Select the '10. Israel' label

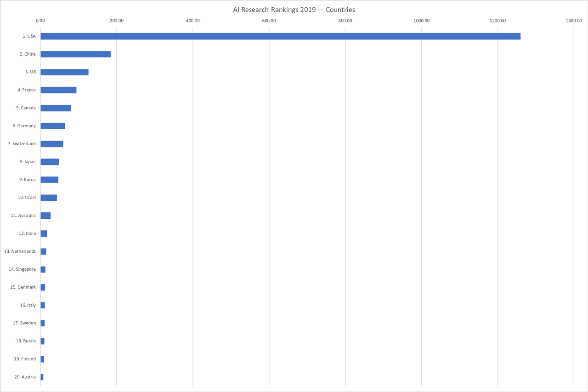click(x=27, y=198)
